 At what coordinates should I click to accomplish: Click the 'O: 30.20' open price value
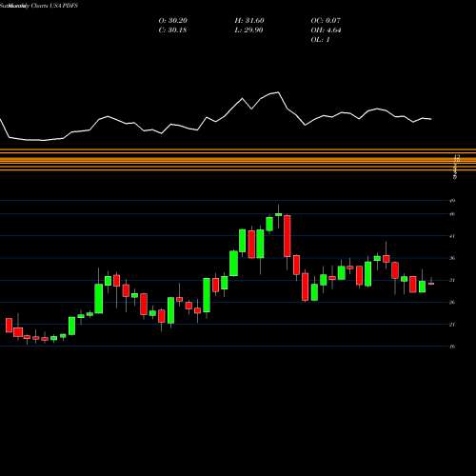[x=172, y=21]
